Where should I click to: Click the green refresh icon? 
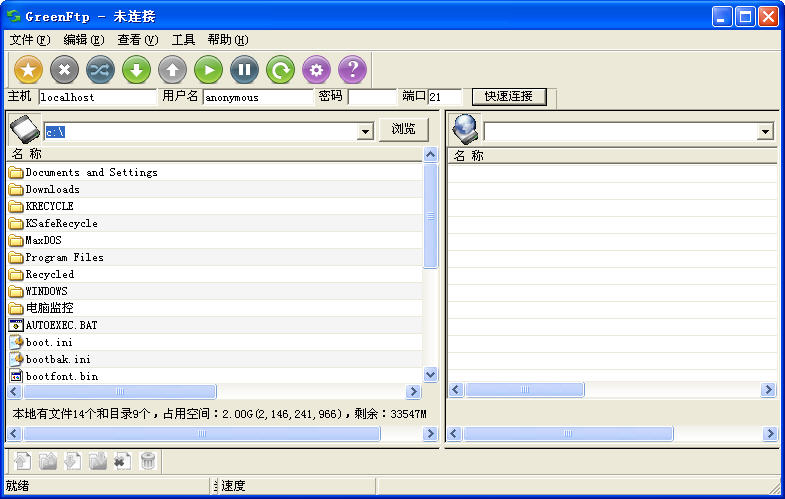(280, 69)
